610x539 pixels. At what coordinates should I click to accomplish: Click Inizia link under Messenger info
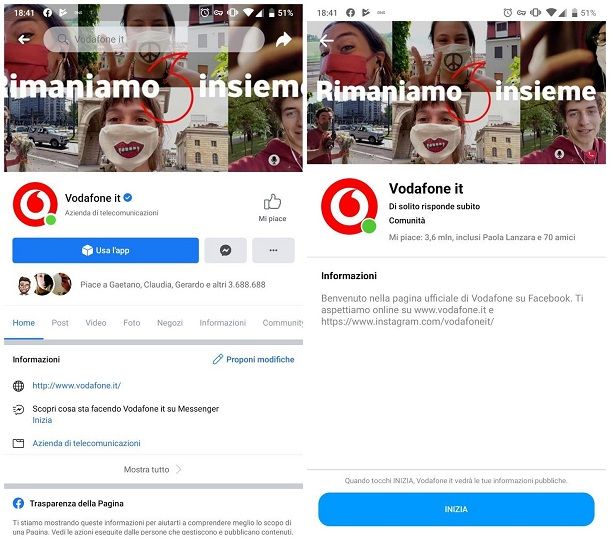pos(42,420)
